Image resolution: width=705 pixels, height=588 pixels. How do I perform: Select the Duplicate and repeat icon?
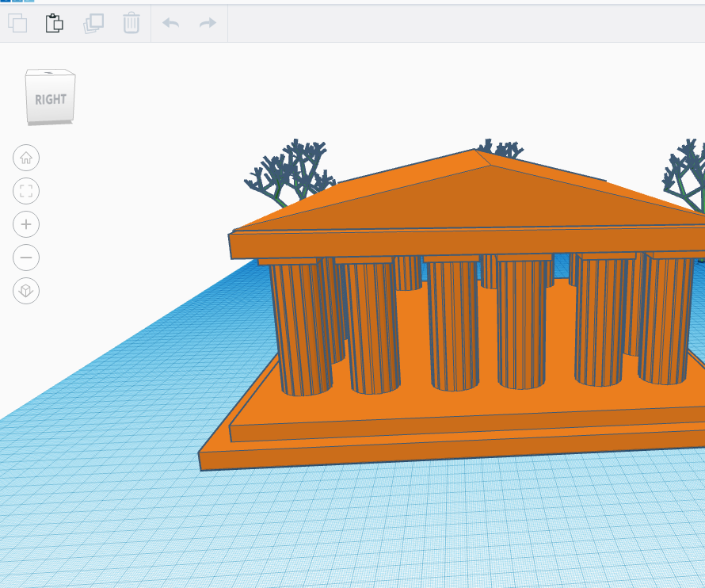(93, 23)
